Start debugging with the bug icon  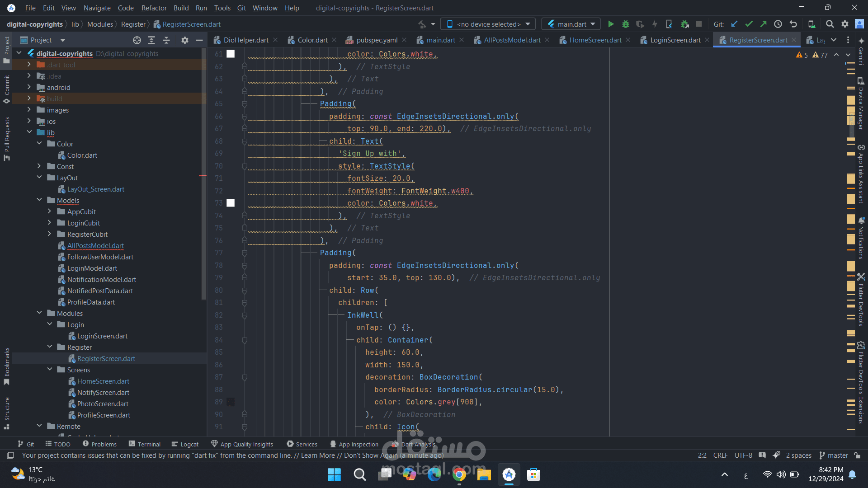click(x=626, y=24)
